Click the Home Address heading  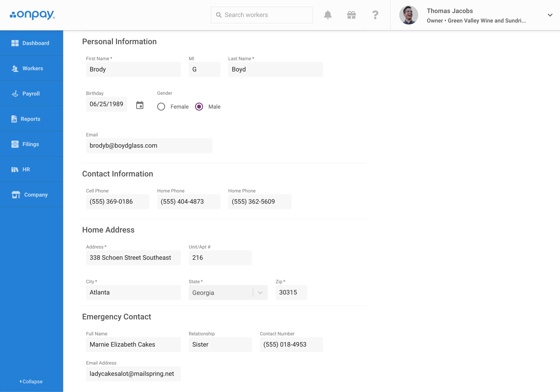[108, 230]
